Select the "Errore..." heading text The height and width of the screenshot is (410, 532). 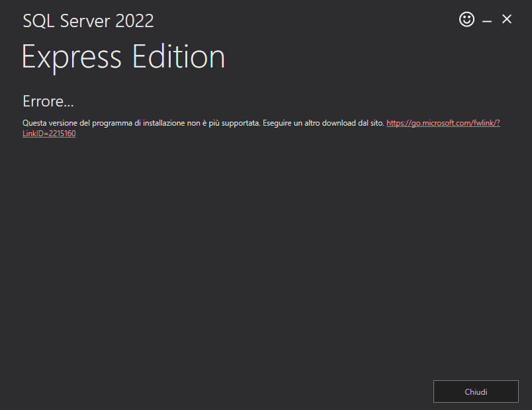tap(48, 101)
